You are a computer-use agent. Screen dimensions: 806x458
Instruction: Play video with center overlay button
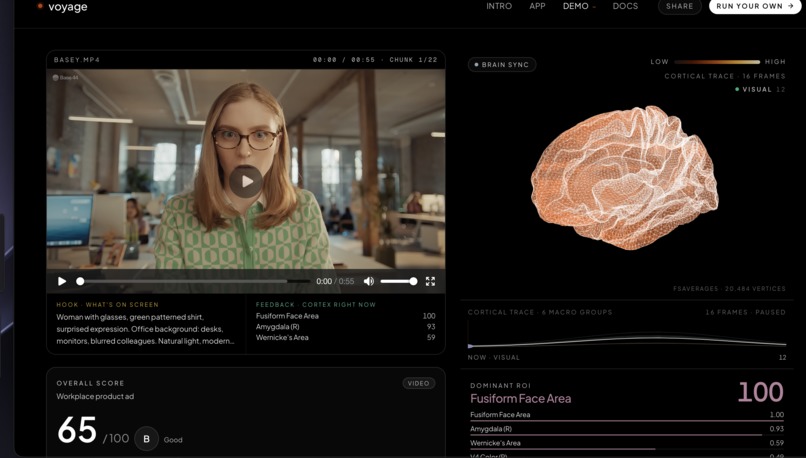coord(246,181)
